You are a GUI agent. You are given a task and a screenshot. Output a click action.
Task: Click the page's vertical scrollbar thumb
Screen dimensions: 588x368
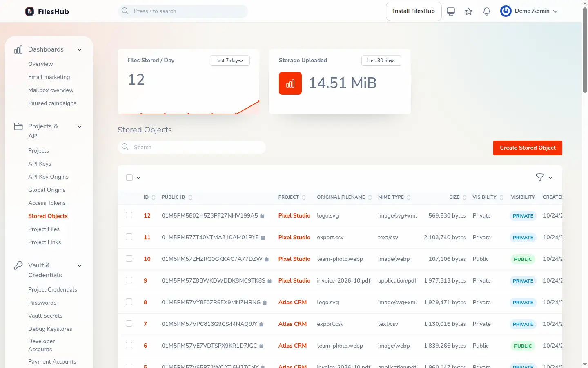coord(585,50)
